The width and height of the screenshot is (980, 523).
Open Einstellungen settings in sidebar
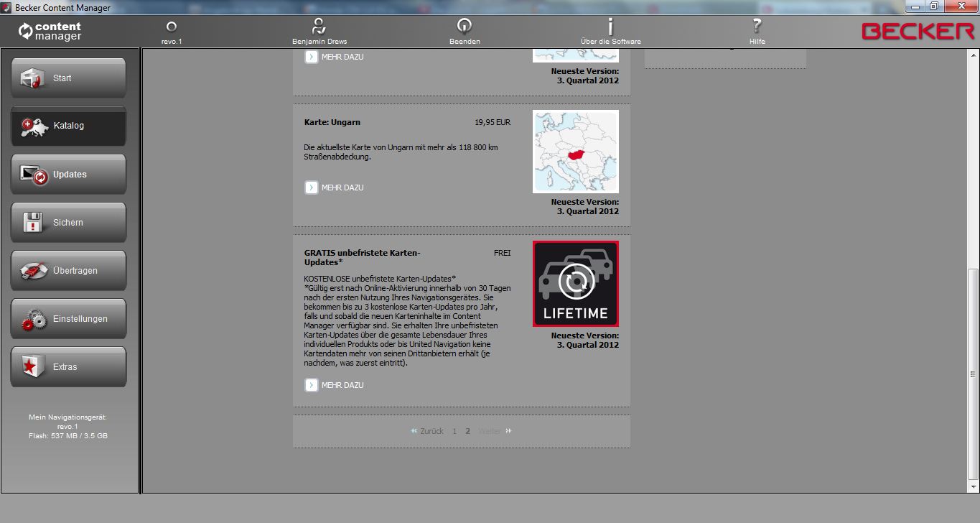click(x=68, y=319)
